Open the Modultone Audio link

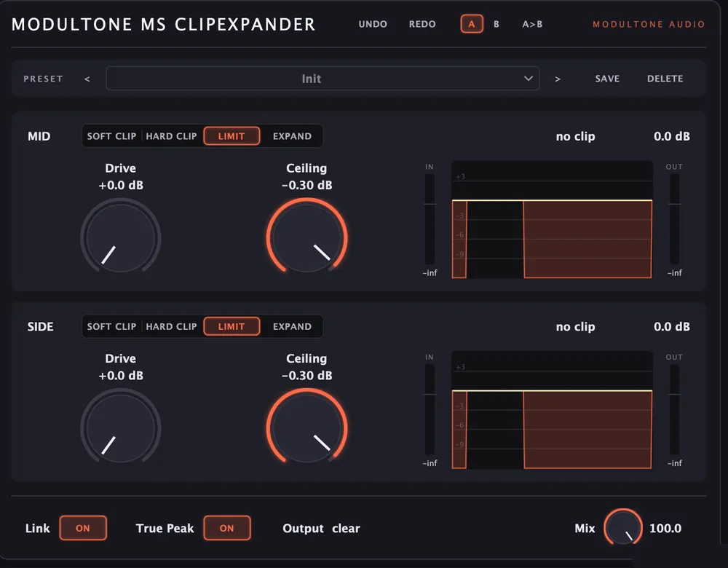coord(649,24)
